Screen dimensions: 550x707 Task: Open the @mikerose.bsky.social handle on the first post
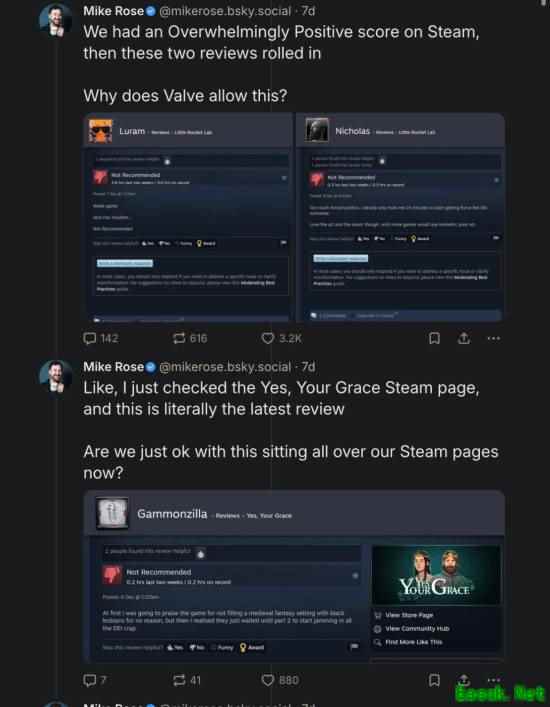click(225, 11)
